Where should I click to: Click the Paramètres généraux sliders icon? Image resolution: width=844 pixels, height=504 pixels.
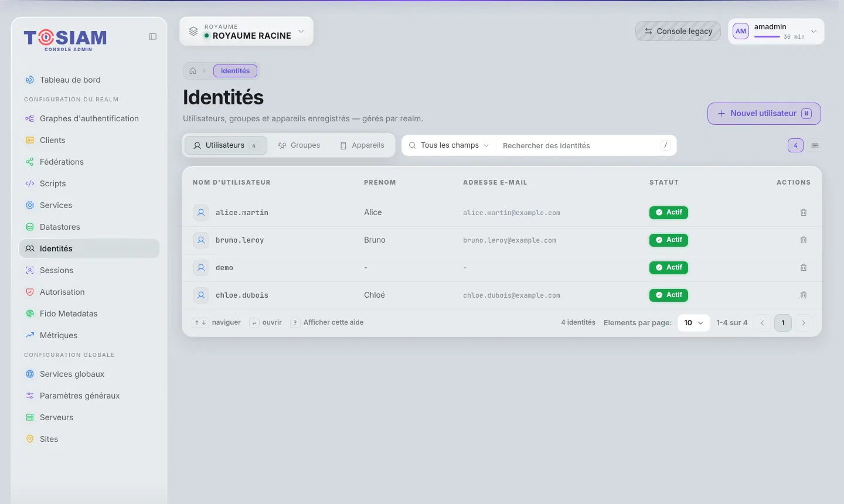point(30,396)
